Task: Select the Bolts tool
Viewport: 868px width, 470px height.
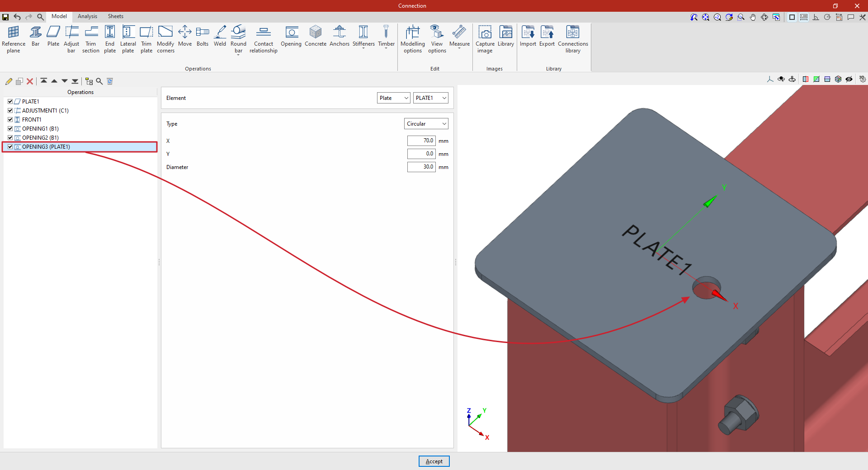Action: [x=202, y=36]
